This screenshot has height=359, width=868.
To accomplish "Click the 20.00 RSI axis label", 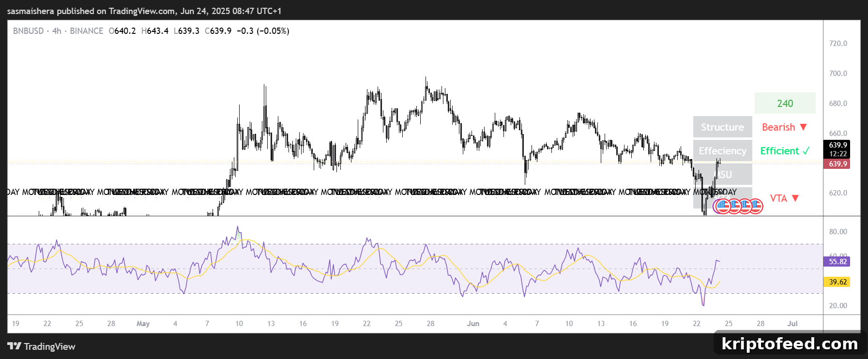I will pos(838,306).
